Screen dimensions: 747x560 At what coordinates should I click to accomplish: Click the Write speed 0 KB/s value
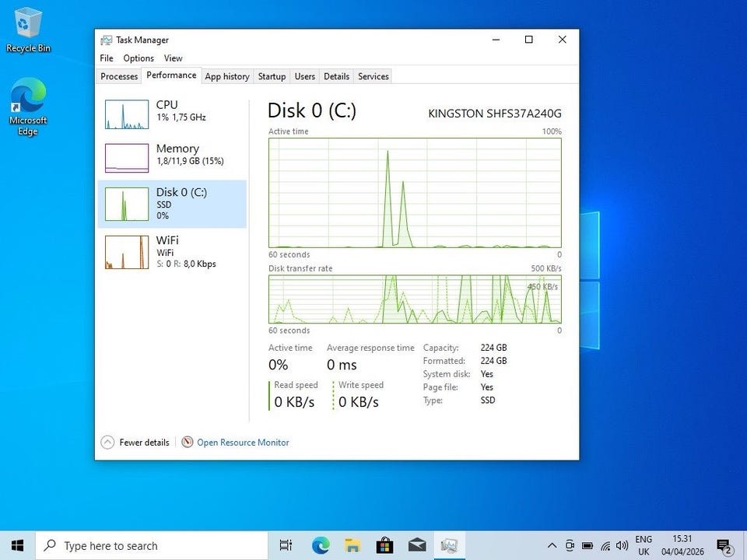358,402
